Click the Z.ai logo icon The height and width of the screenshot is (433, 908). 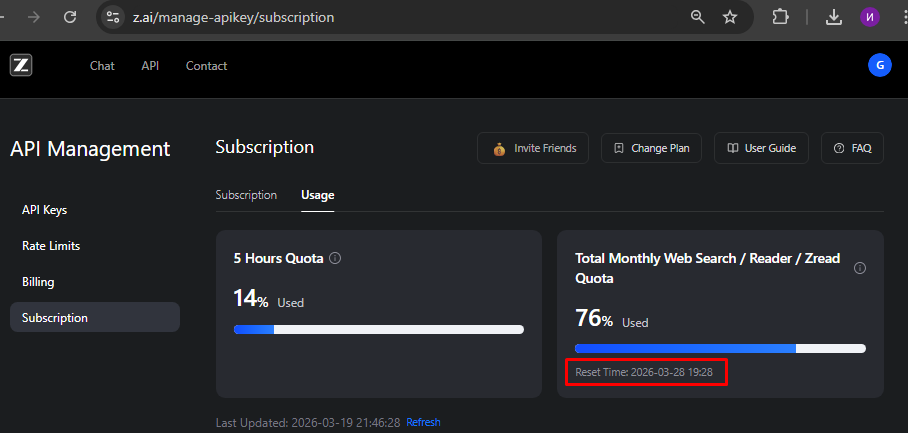(21, 66)
